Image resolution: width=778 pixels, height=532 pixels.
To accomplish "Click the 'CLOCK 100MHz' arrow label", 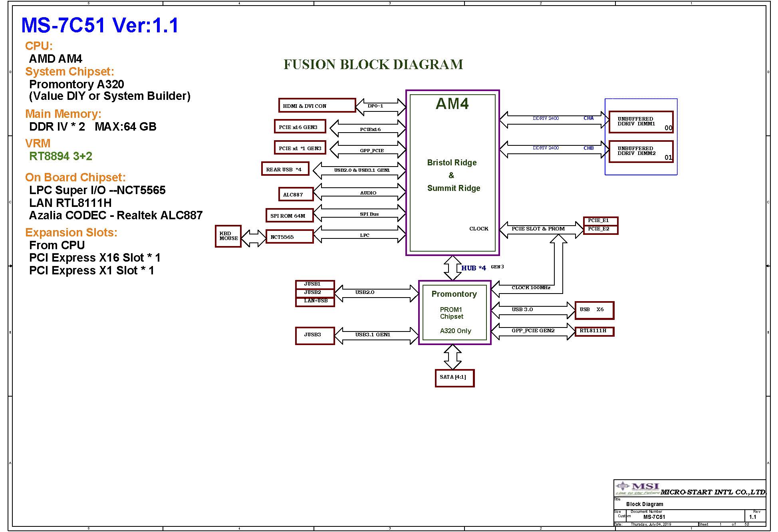I will coord(531,288).
